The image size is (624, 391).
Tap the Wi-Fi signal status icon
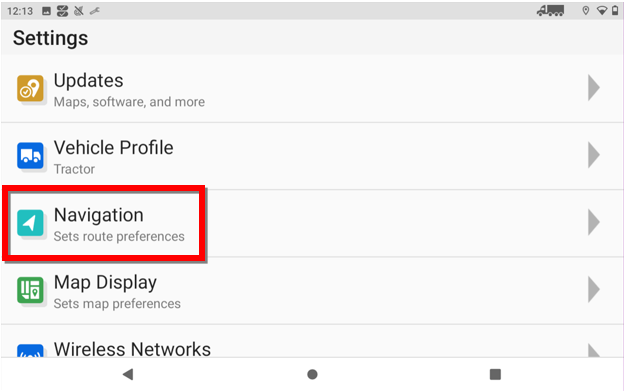(x=602, y=11)
